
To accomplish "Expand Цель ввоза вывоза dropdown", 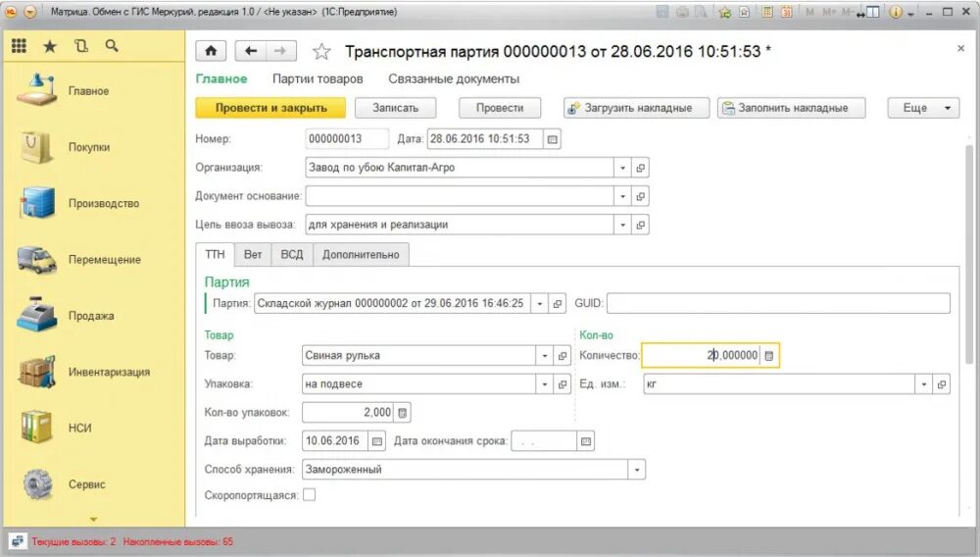I will tap(622, 225).
